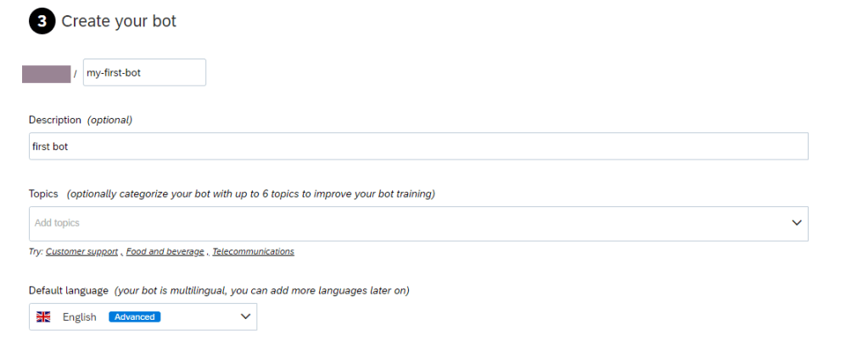Click the UK flag icon
This screenshot has width=868, height=364.
click(43, 316)
